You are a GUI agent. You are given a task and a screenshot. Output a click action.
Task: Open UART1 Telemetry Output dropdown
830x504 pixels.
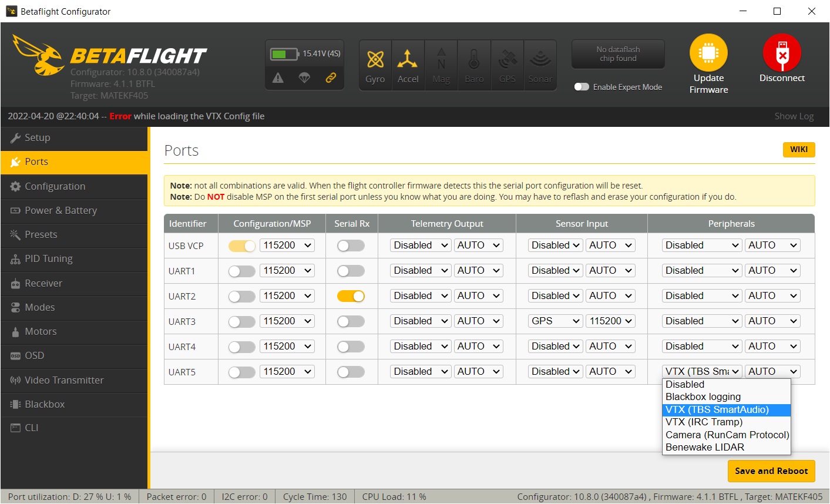click(421, 271)
